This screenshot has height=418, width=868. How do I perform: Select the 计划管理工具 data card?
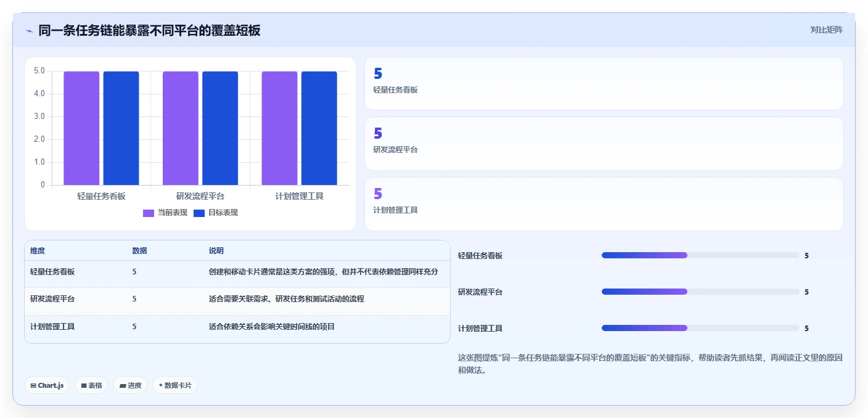pos(604,204)
